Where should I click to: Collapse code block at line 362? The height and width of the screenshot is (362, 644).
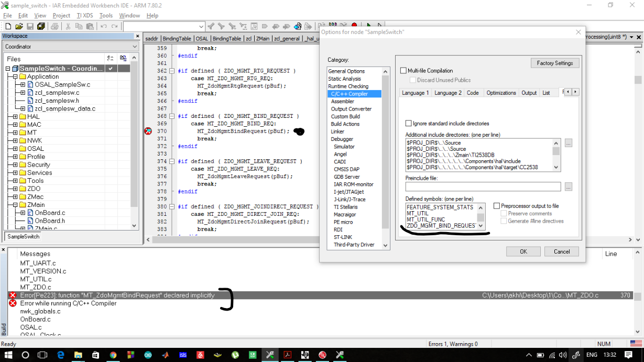[x=172, y=71]
